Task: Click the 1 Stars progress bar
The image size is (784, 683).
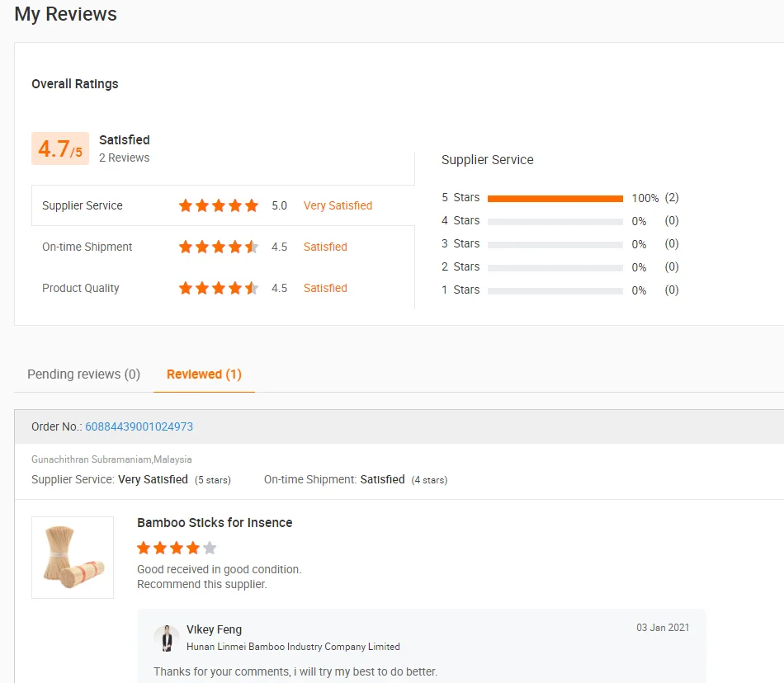Action: click(555, 290)
